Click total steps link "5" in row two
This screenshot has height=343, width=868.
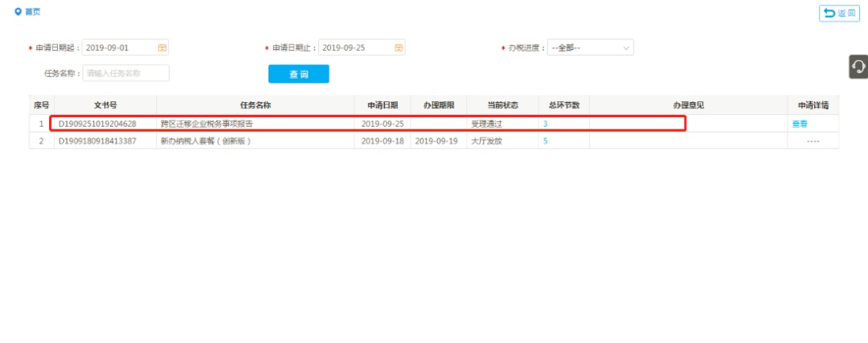click(x=545, y=141)
